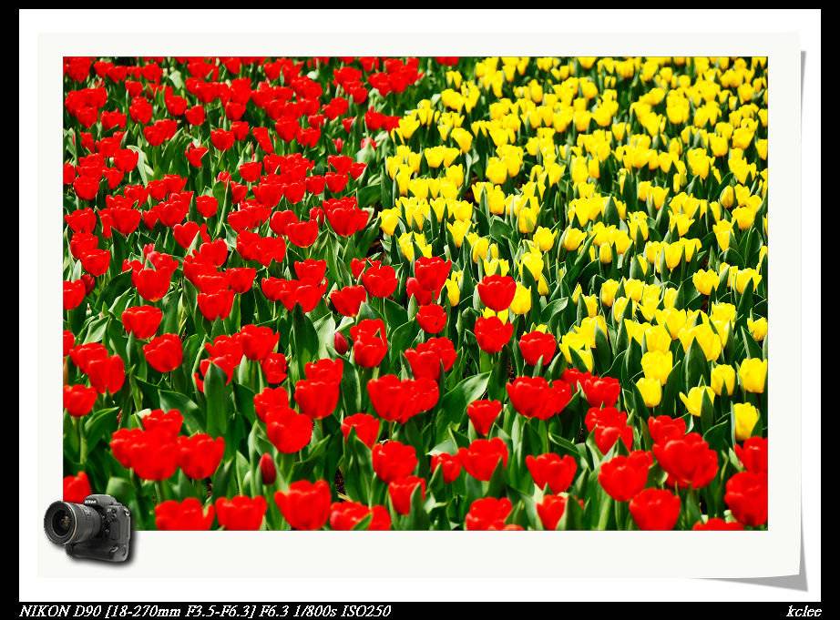
Task: Click the 'kclee' author signature
Action: [804, 612]
